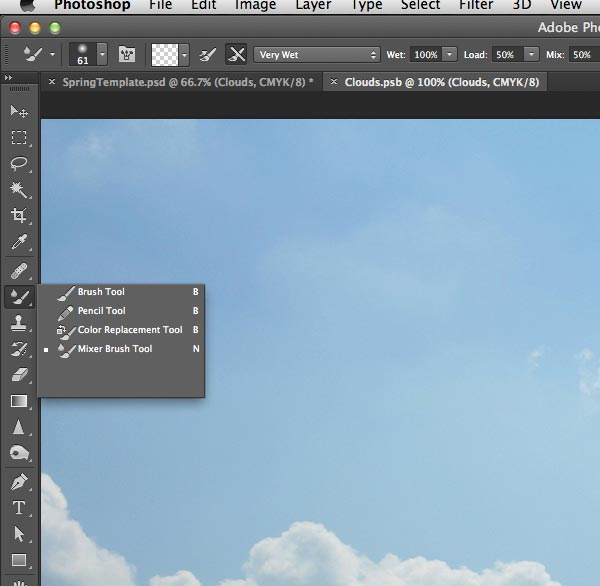Select the Eyedropper tool

pyautogui.click(x=18, y=242)
